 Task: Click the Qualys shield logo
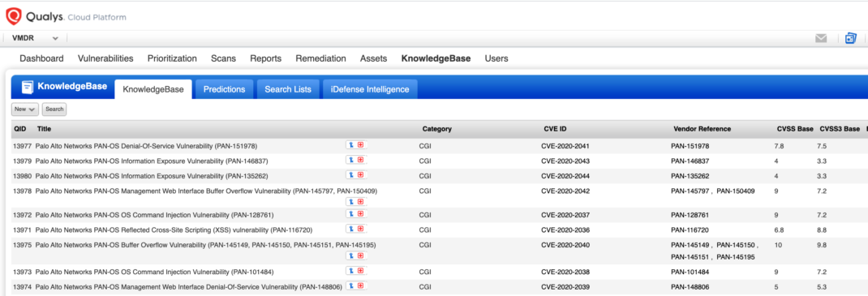pyautogui.click(x=13, y=16)
